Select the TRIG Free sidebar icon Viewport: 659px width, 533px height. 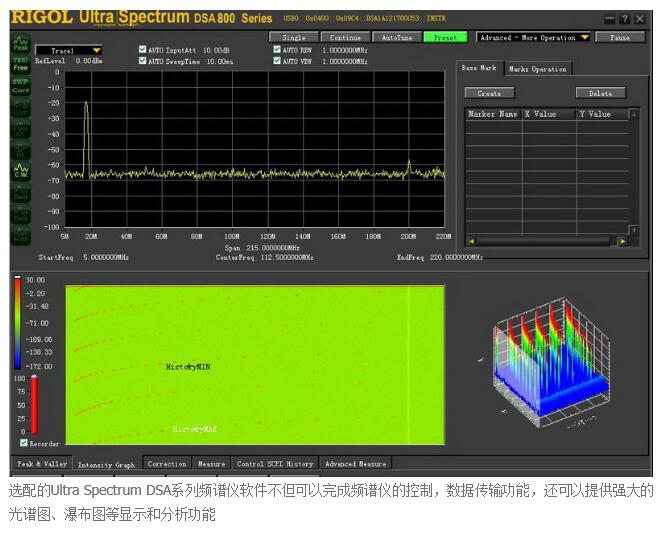click(20, 64)
